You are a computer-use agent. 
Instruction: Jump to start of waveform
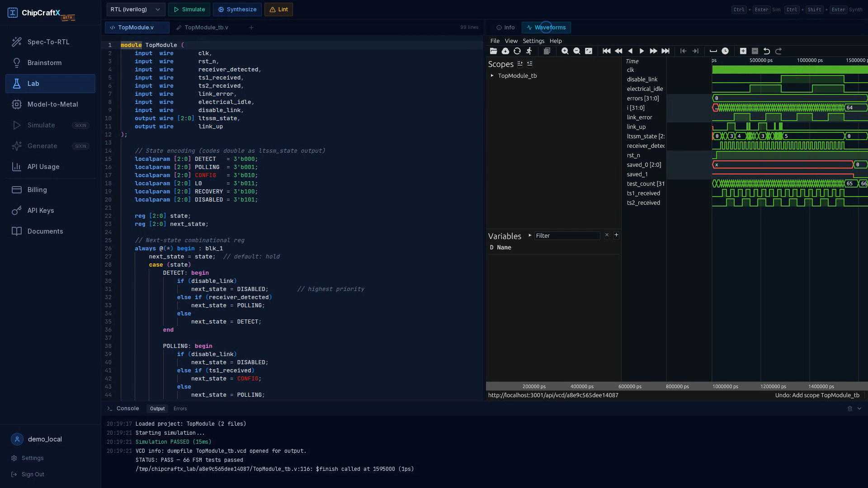pos(607,51)
